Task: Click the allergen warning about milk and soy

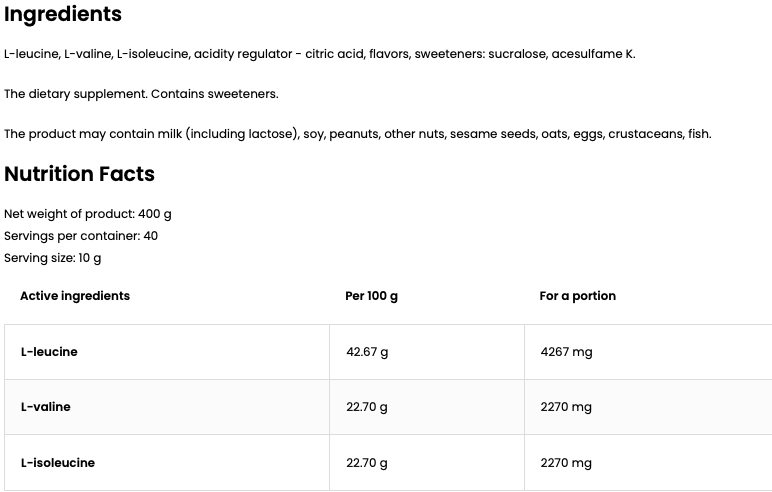Action: [357, 134]
